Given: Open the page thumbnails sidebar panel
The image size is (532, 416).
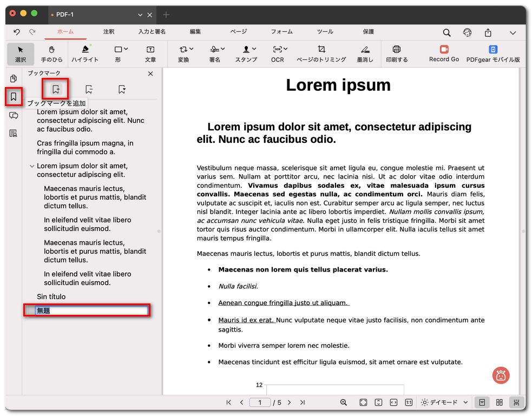Looking at the screenshot, I should click(14, 78).
